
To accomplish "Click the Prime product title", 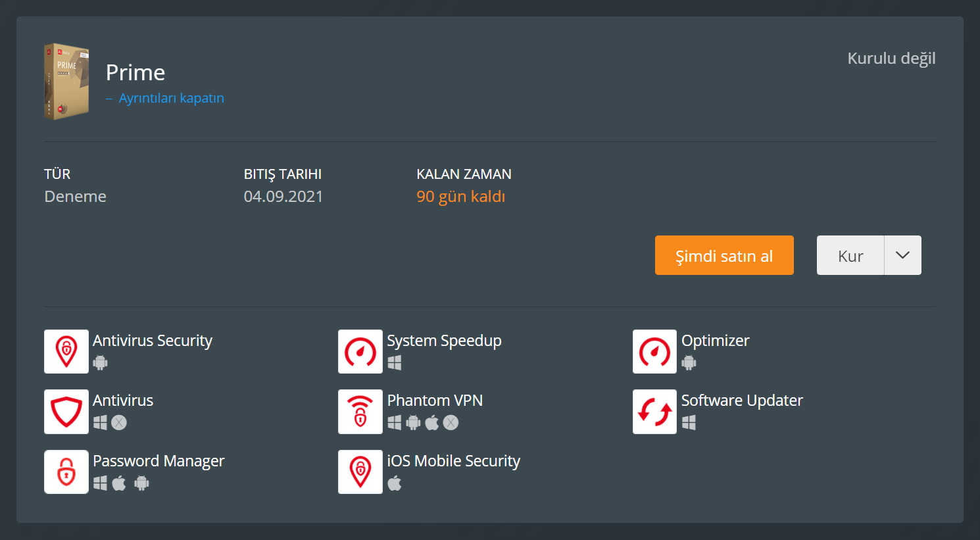I will click(x=135, y=72).
